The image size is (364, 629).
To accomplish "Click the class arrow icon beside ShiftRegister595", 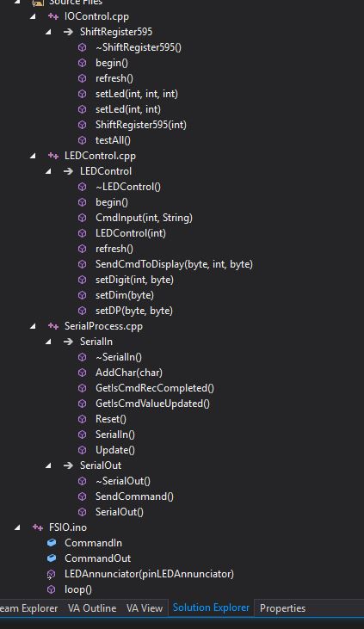I will tap(68, 32).
